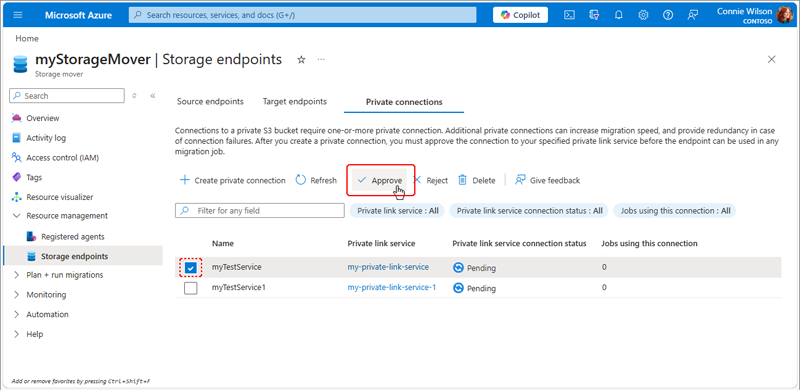Image resolution: width=800 pixels, height=390 pixels.
Task: Click the top search resources bar
Action: (303, 15)
